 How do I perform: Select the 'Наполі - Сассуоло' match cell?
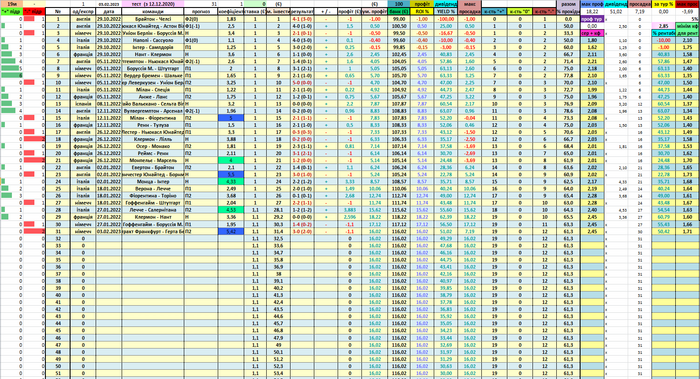point(153,40)
